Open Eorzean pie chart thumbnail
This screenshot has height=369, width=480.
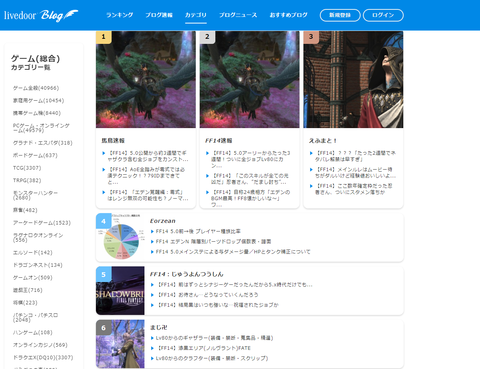tap(120, 238)
